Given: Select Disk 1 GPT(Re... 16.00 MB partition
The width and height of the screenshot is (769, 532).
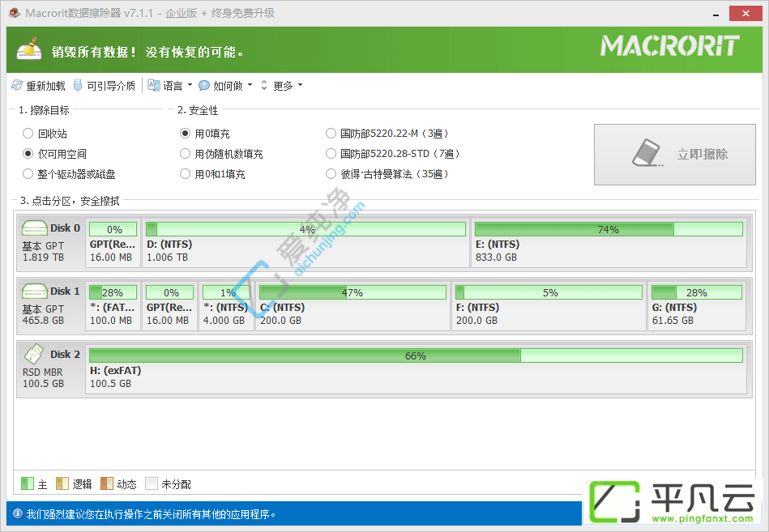Looking at the screenshot, I should tap(169, 306).
